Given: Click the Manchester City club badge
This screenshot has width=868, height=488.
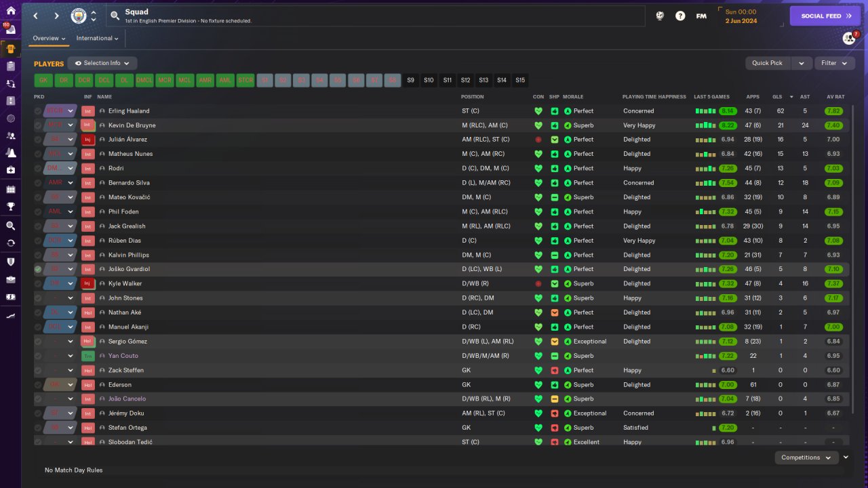Looking at the screenshot, I should click(79, 16).
